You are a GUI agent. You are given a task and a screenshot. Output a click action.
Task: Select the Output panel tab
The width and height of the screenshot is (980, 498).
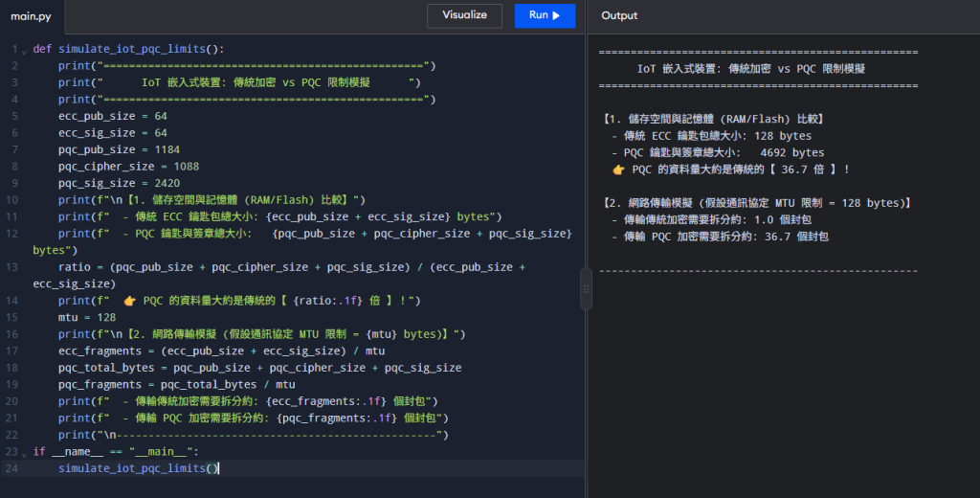[619, 15]
